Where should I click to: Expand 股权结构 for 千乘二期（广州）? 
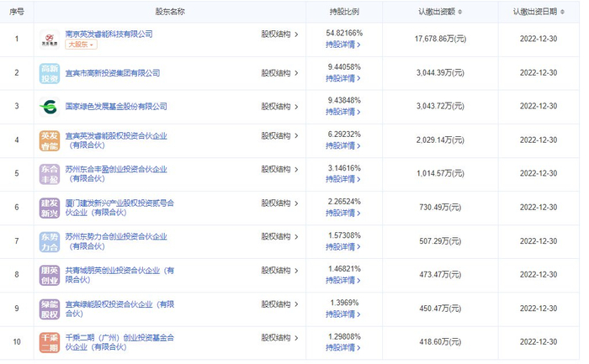coord(279,338)
